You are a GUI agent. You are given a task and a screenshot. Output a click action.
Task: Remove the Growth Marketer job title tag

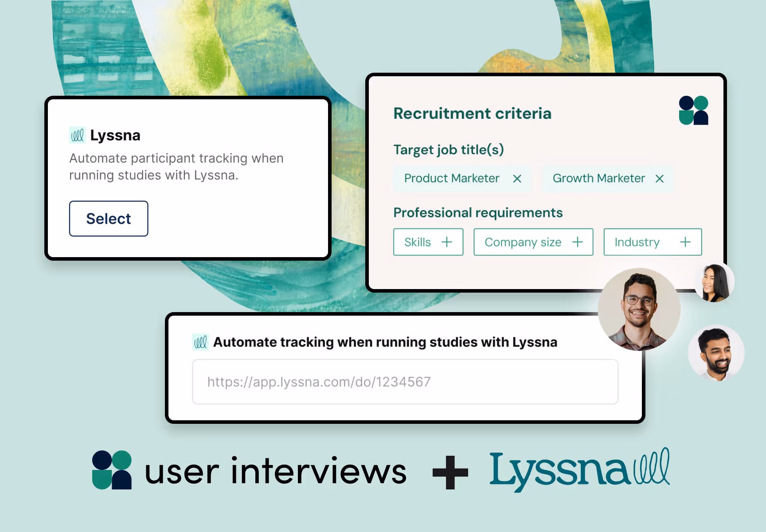tap(660, 179)
